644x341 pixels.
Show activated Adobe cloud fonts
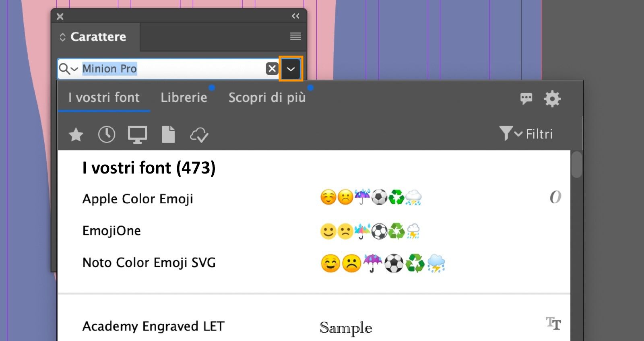tap(199, 135)
